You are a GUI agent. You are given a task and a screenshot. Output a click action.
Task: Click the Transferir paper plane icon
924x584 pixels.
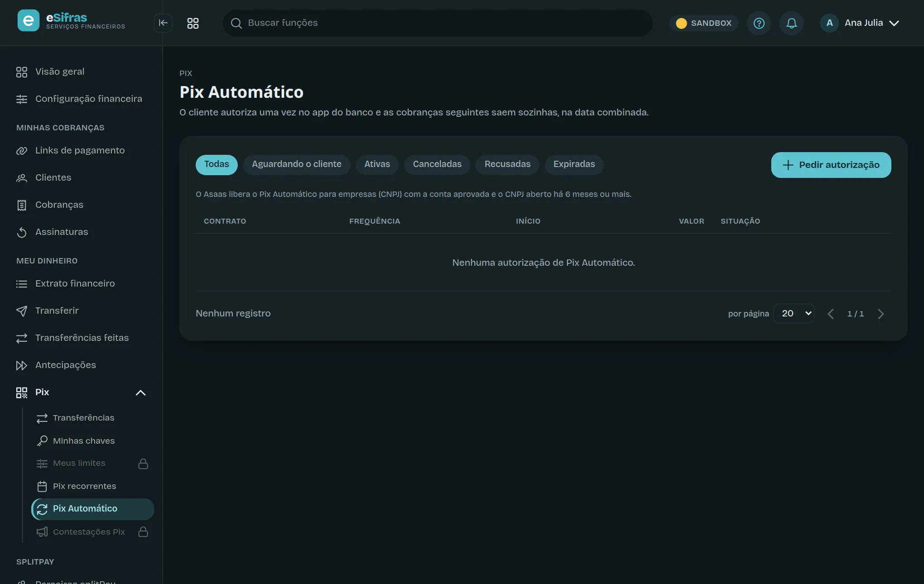pyautogui.click(x=22, y=311)
